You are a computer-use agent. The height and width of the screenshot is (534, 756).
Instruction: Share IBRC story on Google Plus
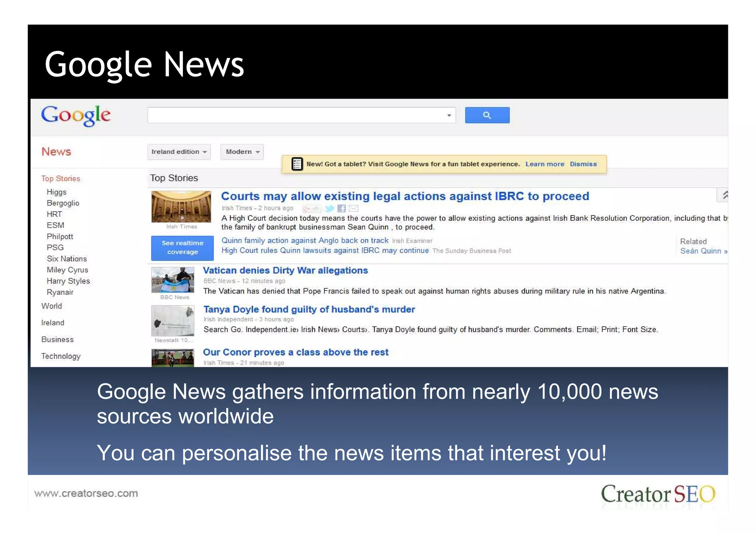tap(312, 209)
